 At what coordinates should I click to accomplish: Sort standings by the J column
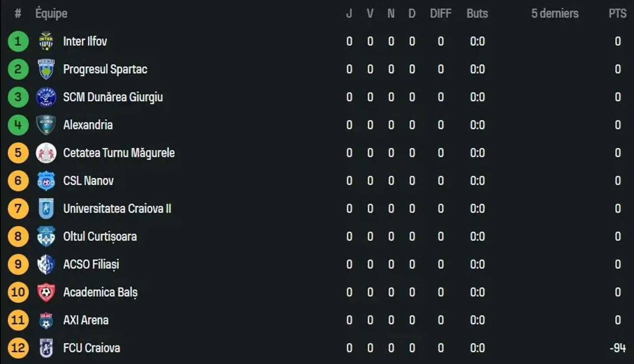click(349, 13)
